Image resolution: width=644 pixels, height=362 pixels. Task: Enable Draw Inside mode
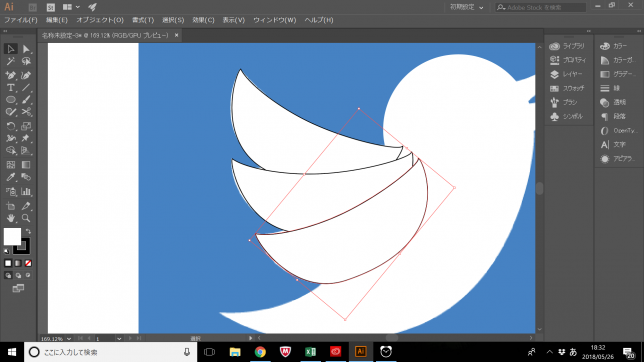[x=28, y=275]
